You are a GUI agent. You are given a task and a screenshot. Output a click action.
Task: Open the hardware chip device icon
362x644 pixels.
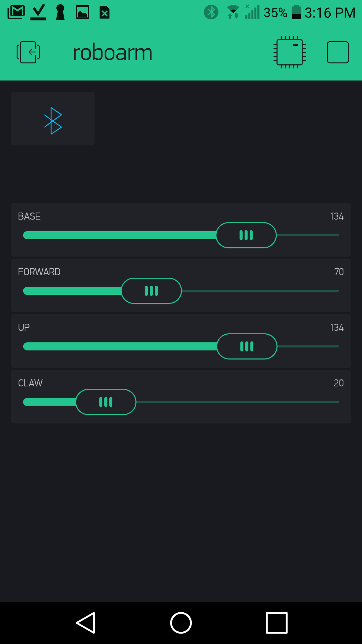[290, 52]
